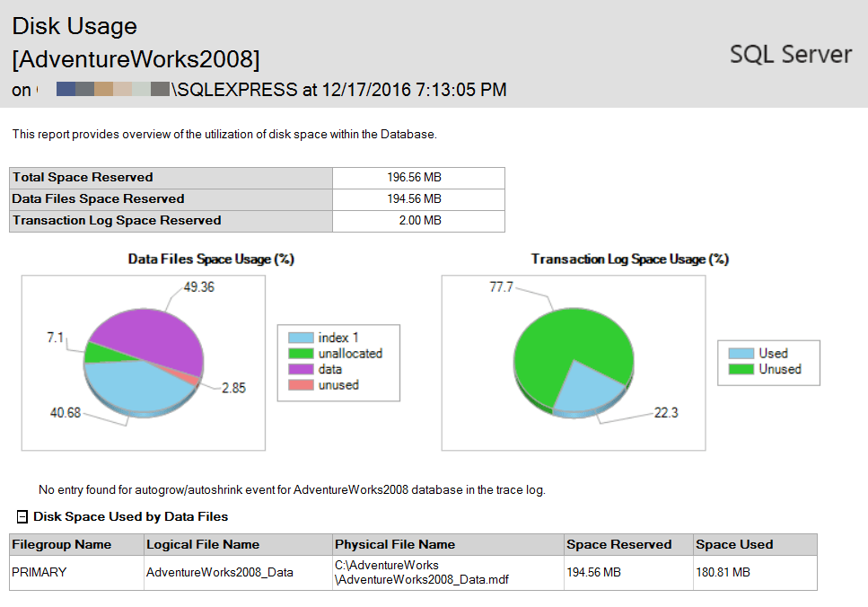Collapse the Disk Space Used by Data Files section
This screenshot has height=607, width=868.
[x=22, y=516]
